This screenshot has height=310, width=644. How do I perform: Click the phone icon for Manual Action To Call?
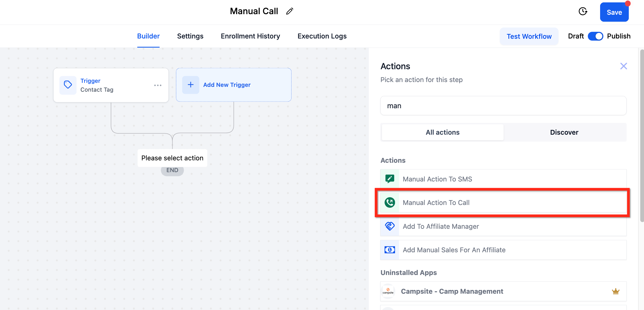389,202
